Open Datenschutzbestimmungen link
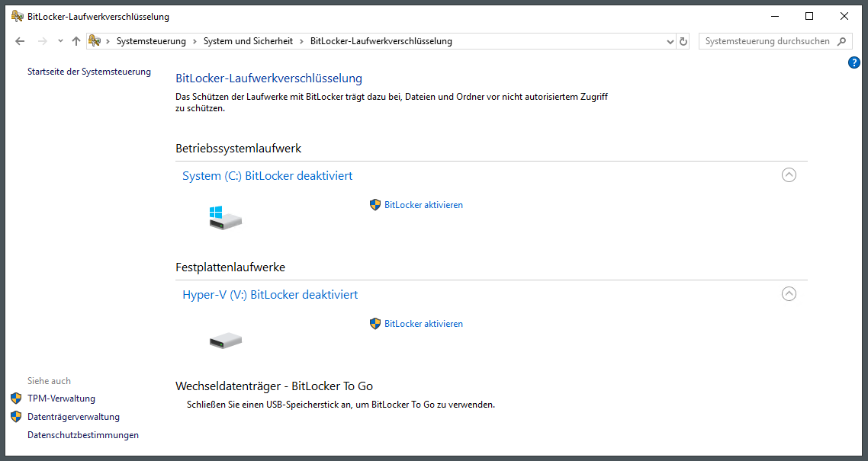This screenshot has width=868, height=461. (83, 435)
